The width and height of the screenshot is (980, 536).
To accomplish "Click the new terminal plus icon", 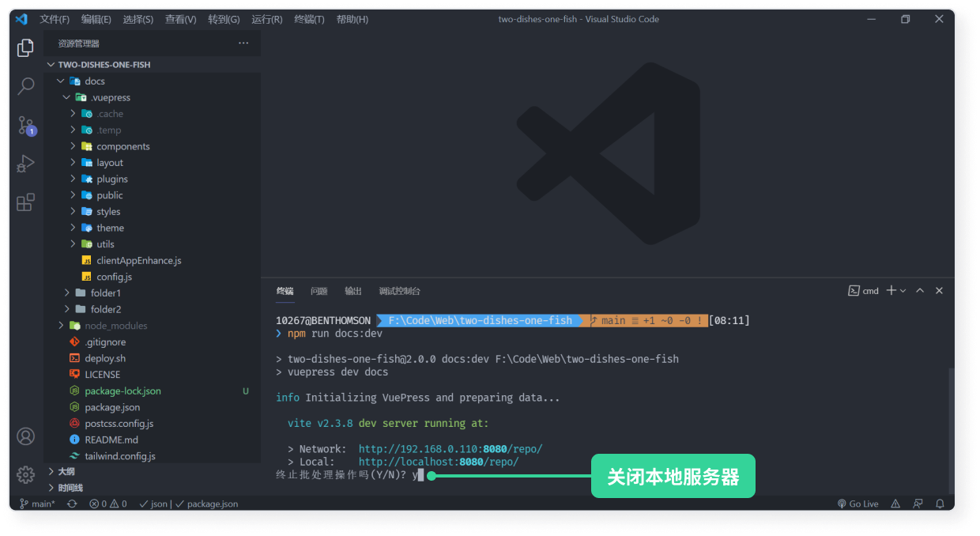I will click(x=891, y=291).
